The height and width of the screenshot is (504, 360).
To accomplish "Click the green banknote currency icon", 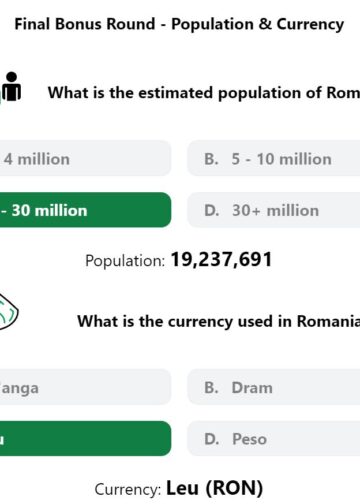I will click(x=8, y=312).
